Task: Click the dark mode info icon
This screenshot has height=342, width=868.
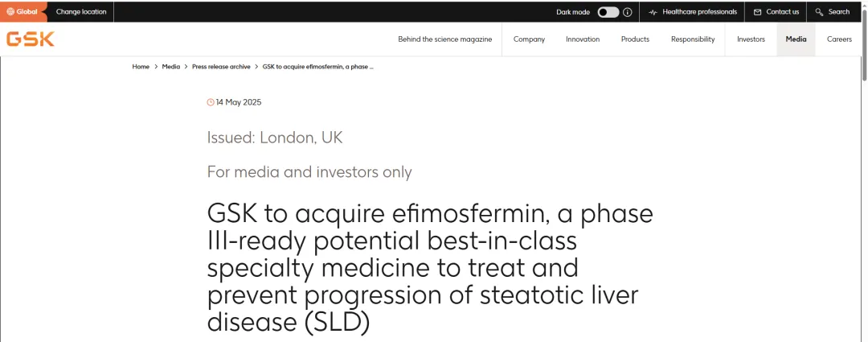Action: [628, 12]
